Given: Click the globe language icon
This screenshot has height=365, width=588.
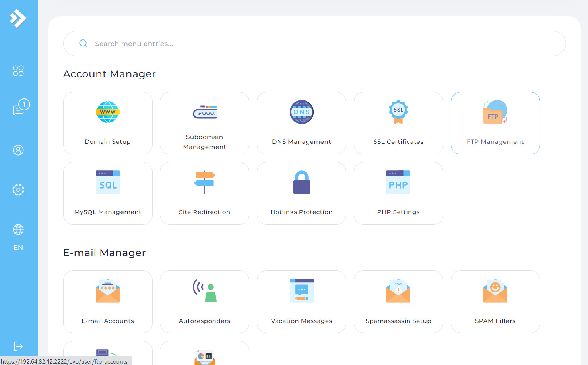Looking at the screenshot, I should [18, 230].
